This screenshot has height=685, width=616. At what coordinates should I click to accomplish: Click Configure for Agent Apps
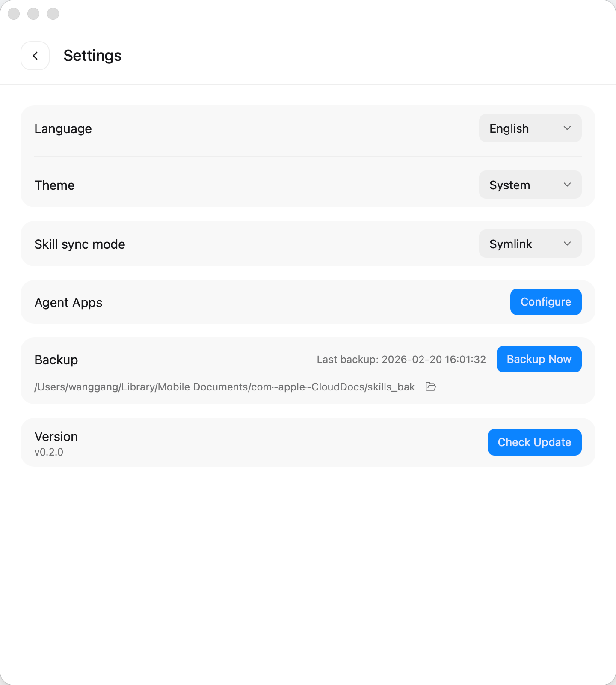click(546, 302)
